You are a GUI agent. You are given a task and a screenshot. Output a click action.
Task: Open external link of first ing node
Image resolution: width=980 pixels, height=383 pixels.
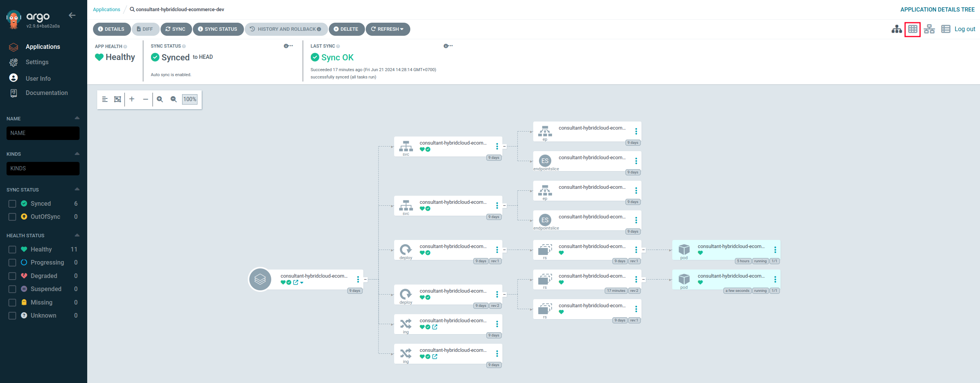[x=435, y=327]
